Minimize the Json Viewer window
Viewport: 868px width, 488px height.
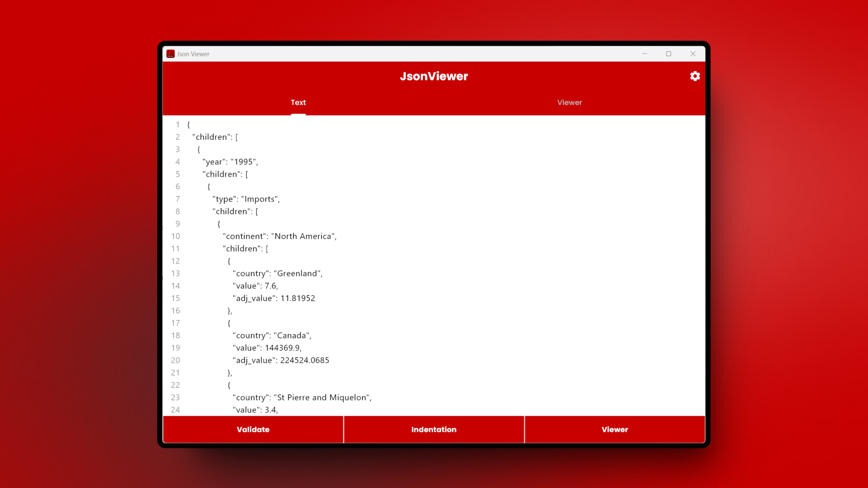tap(644, 54)
